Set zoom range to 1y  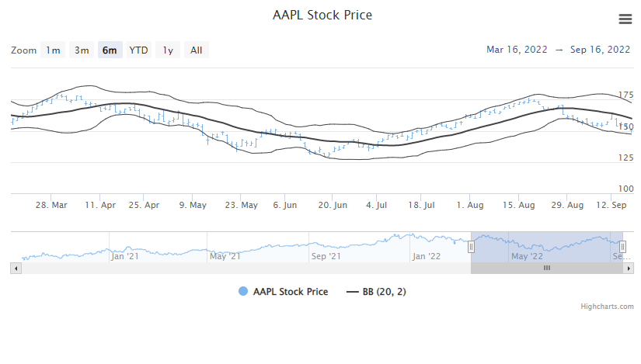point(168,50)
